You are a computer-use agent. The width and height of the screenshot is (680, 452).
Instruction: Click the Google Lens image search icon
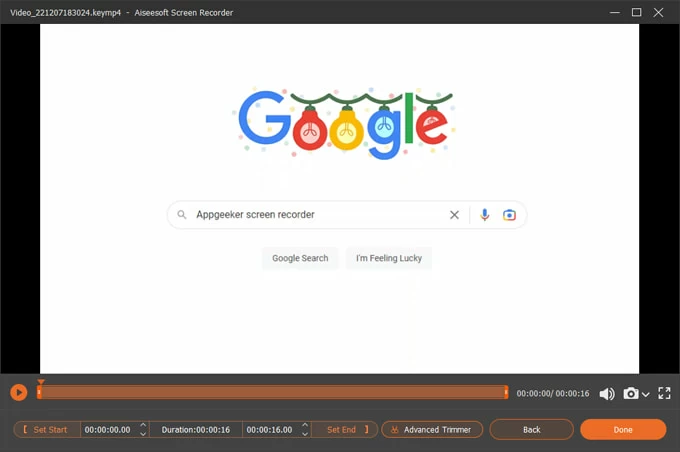pyautogui.click(x=509, y=215)
